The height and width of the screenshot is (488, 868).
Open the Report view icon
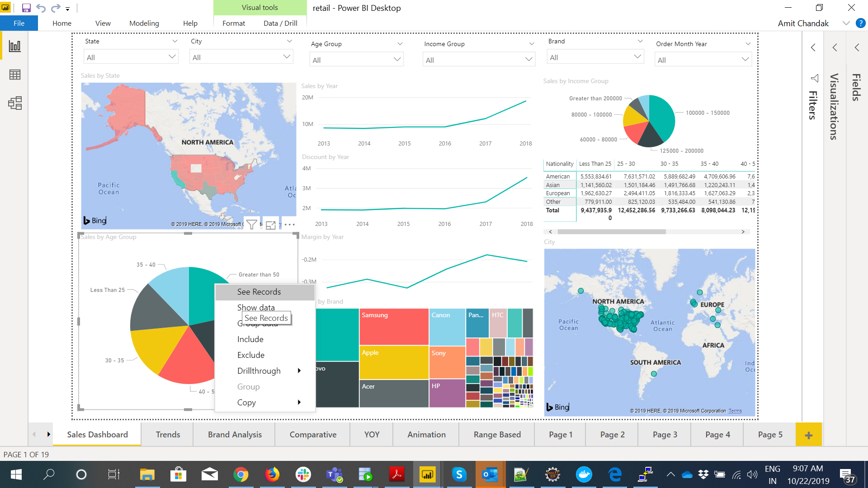(x=14, y=46)
